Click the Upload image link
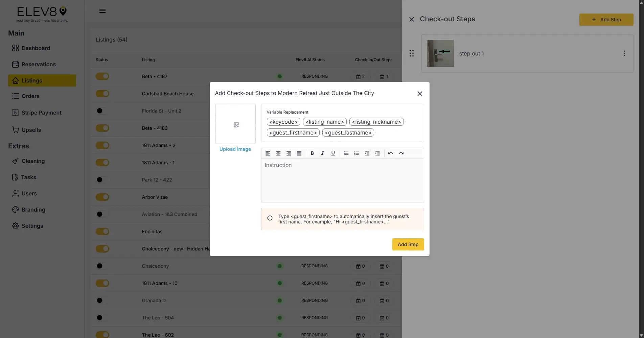The height and width of the screenshot is (338, 644). pyautogui.click(x=235, y=149)
